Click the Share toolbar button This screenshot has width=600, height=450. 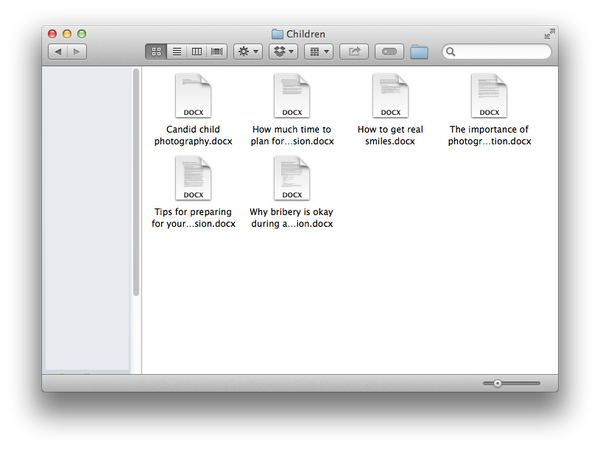(354, 51)
